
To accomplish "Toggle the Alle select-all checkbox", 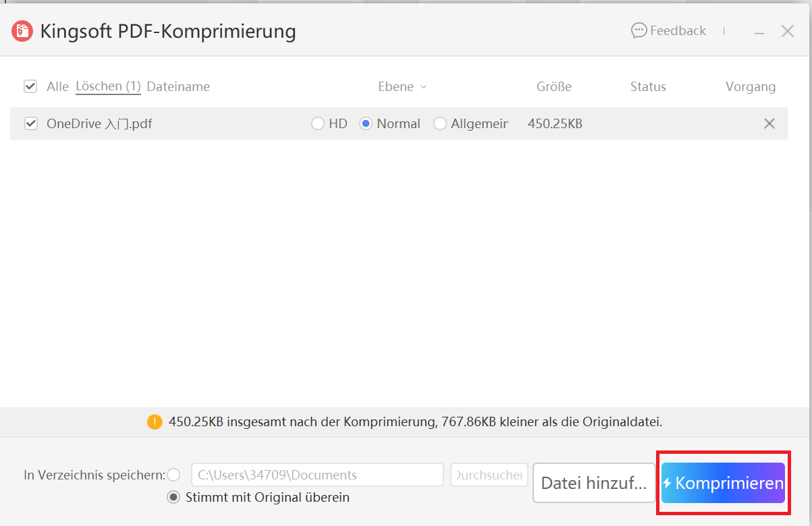I will pyautogui.click(x=30, y=86).
